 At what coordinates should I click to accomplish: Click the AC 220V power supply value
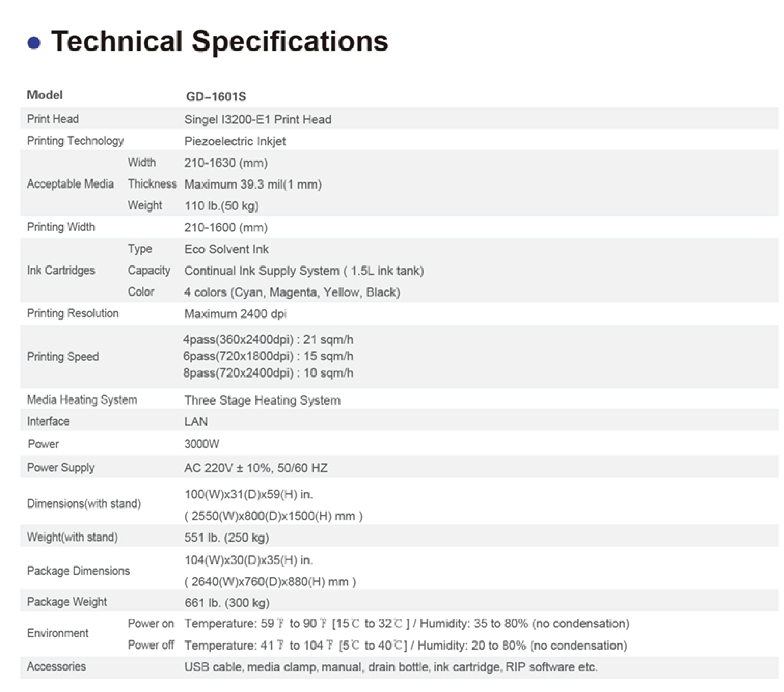click(x=255, y=468)
